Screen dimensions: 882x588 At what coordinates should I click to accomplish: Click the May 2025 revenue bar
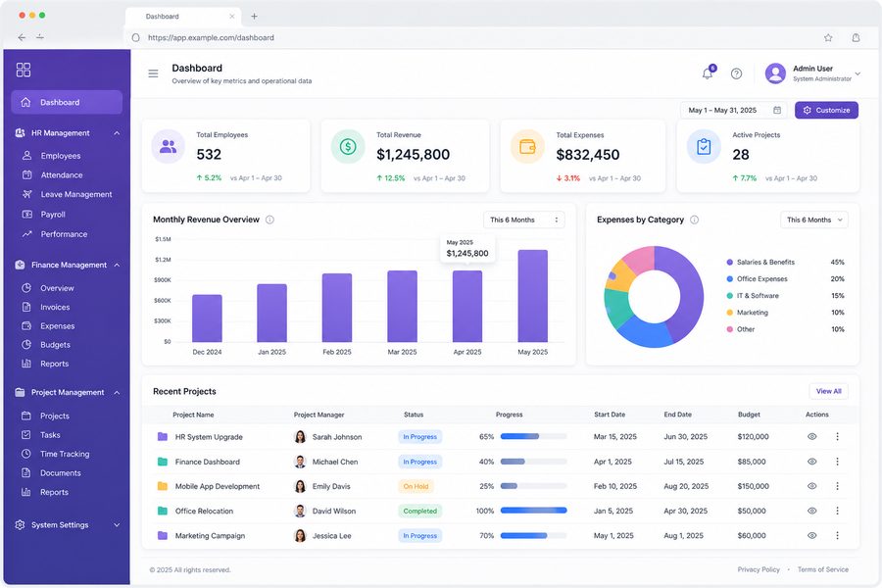click(x=533, y=296)
